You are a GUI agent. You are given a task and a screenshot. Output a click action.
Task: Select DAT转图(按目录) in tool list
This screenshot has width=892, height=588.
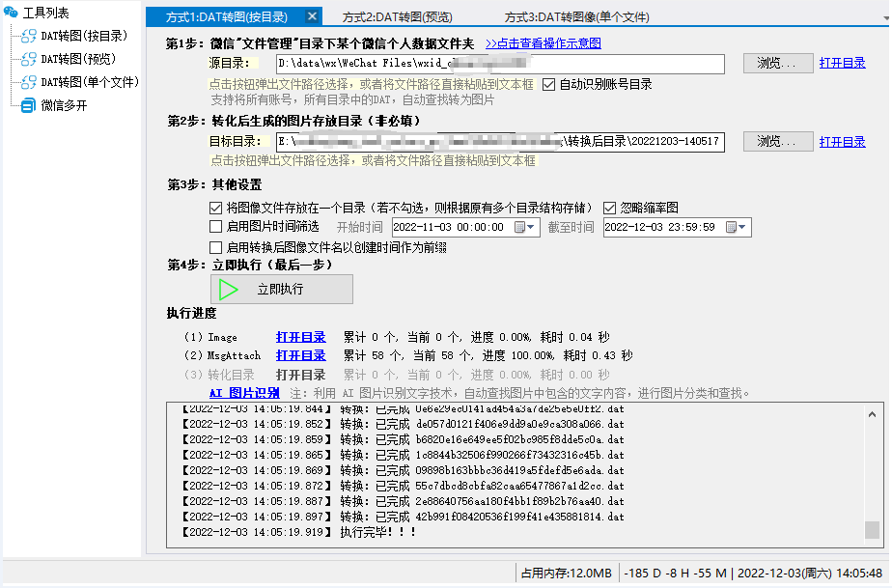pyautogui.click(x=84, y=36)
